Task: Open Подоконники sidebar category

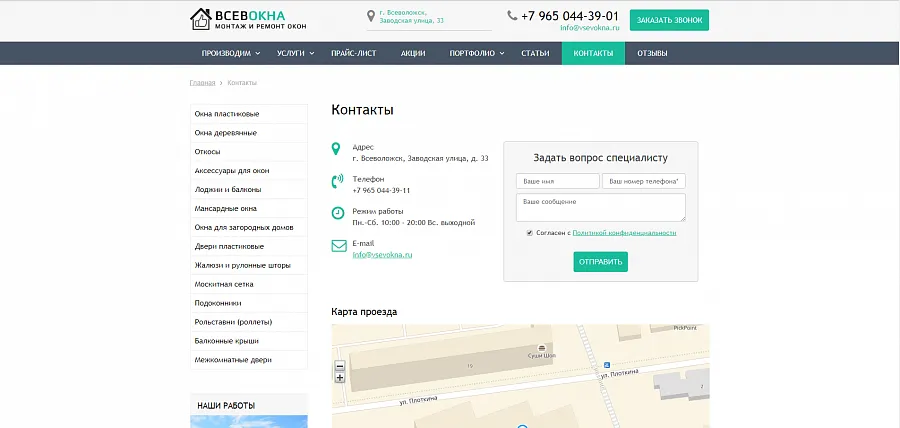Action: pyautogui.click(x=249, y=304)
